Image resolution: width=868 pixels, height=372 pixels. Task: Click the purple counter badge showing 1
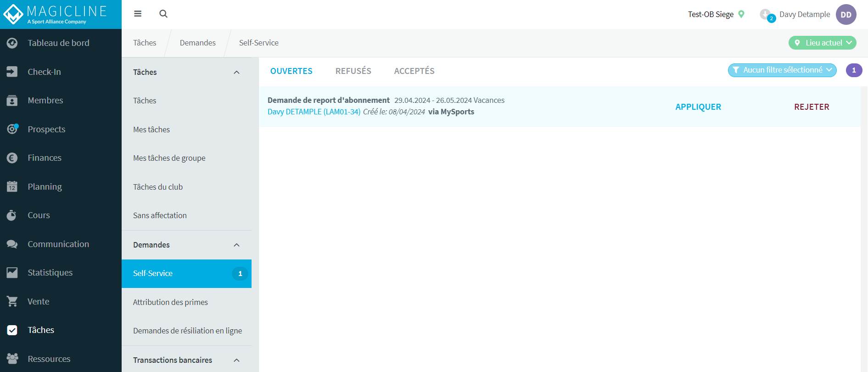click(x=854, y=70)
